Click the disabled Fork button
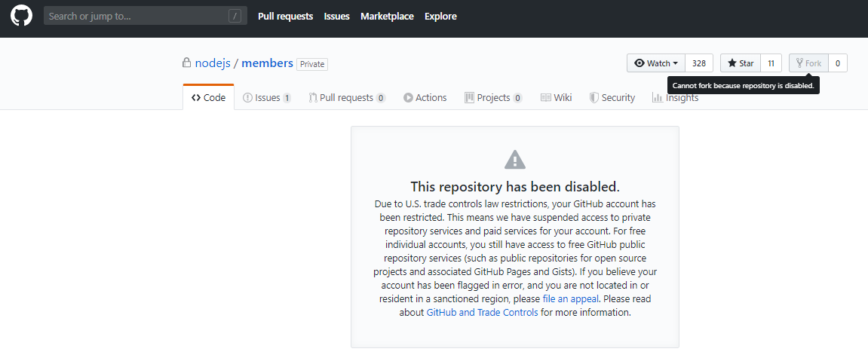This screenshot has width=868, height=364. pyautogui.click(x=808, y=63)
